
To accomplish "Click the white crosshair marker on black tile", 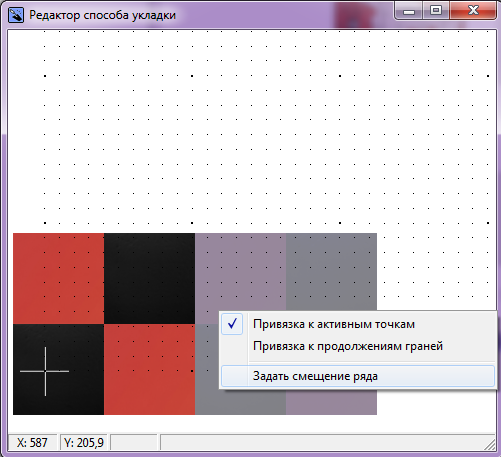I will (x=45, y=371).
